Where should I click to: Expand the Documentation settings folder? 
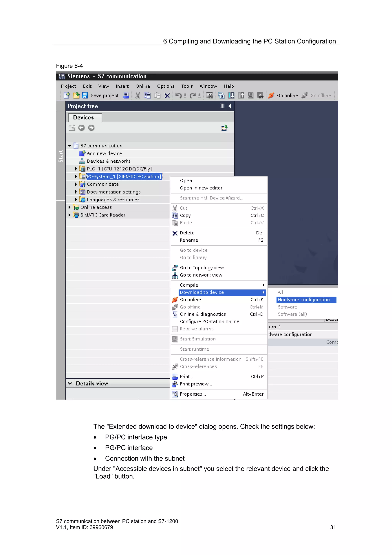click(x=76, y=192)
